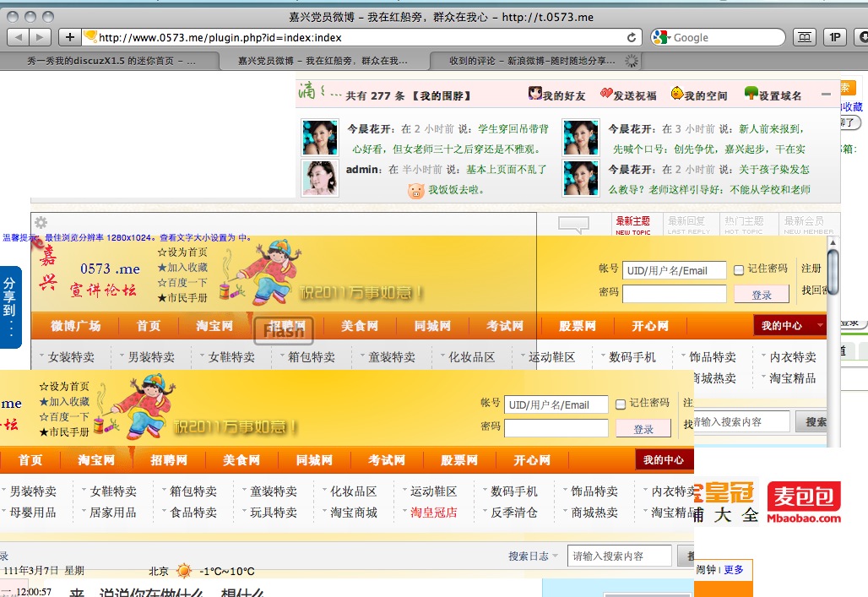Click the tree icon for 设置域名

click(x=751, y=93)
